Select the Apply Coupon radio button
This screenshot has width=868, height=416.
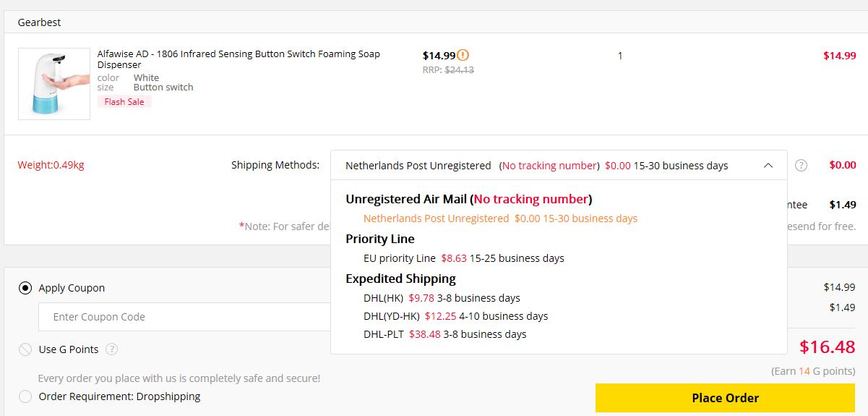[x=25, y=288]
